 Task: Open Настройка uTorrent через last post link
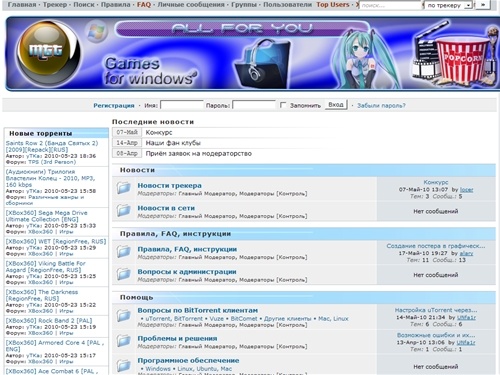436,310
